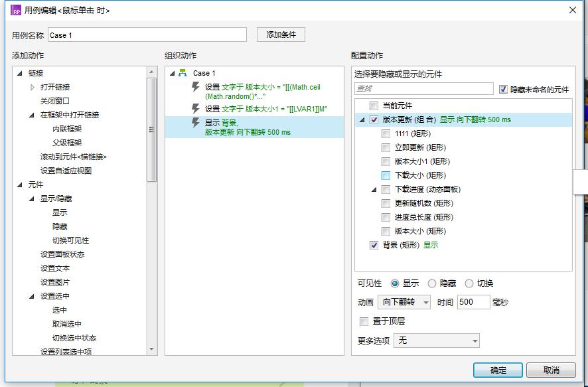The image size is (588, 387).
Task: Click scrollbar thumb in 添加动作 panel
Action: (x=151, y=129)
